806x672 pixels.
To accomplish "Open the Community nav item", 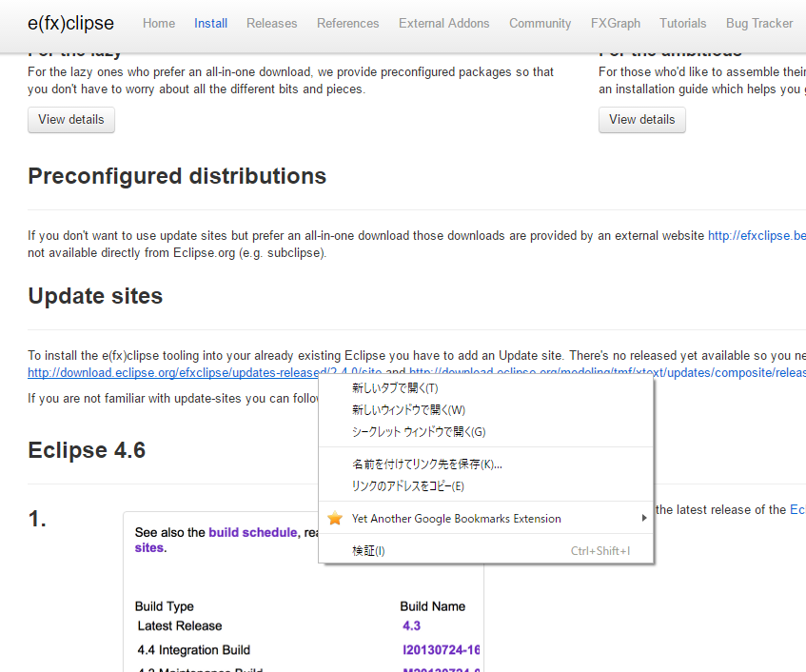I will pos(540,24).
